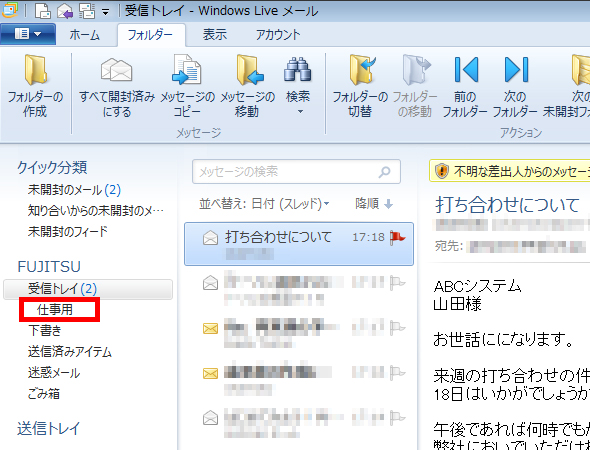This screenshot has width=590, height=450.
Task: Click the Create Folder (フォルダーの作成) icon
Action: 35,70
